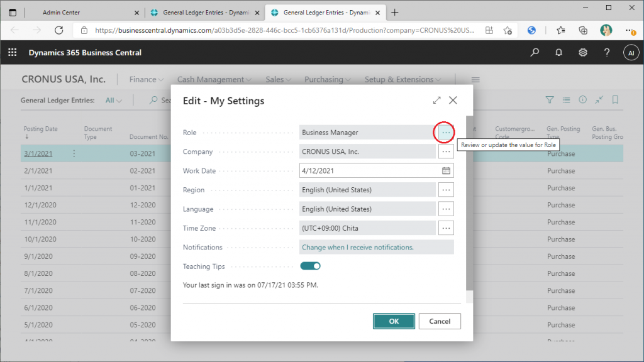The image size is (644, 362).
Task: Switch the list view layout
Action: pos(567,100)
